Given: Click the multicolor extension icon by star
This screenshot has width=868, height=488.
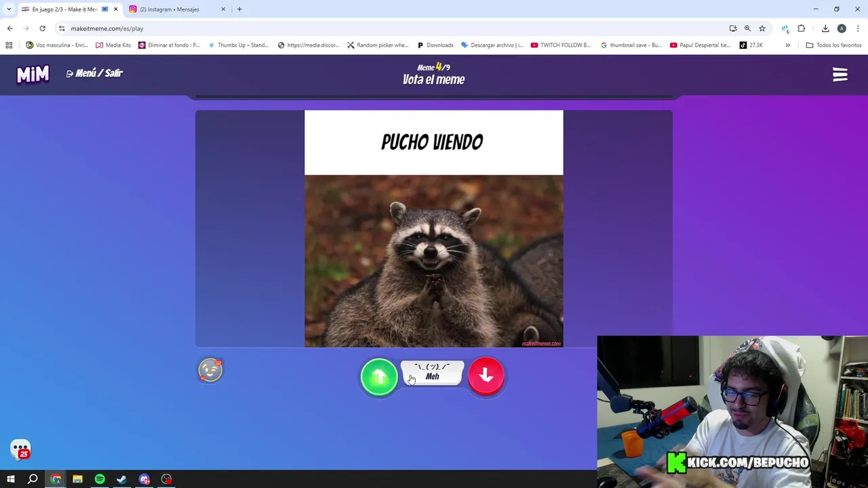Looking at the screenshot, I should click(785, 28).
